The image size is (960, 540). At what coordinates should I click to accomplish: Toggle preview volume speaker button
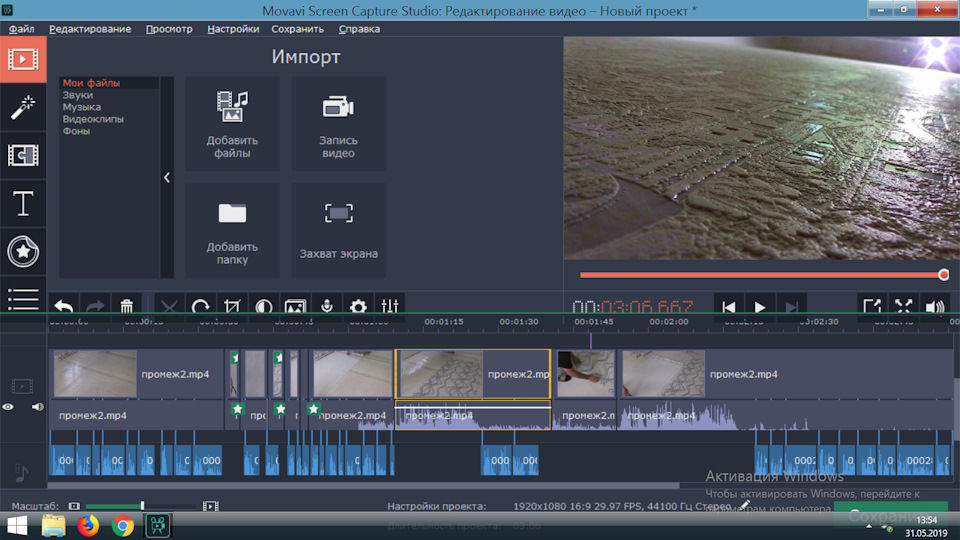click(x=934, y=307)
